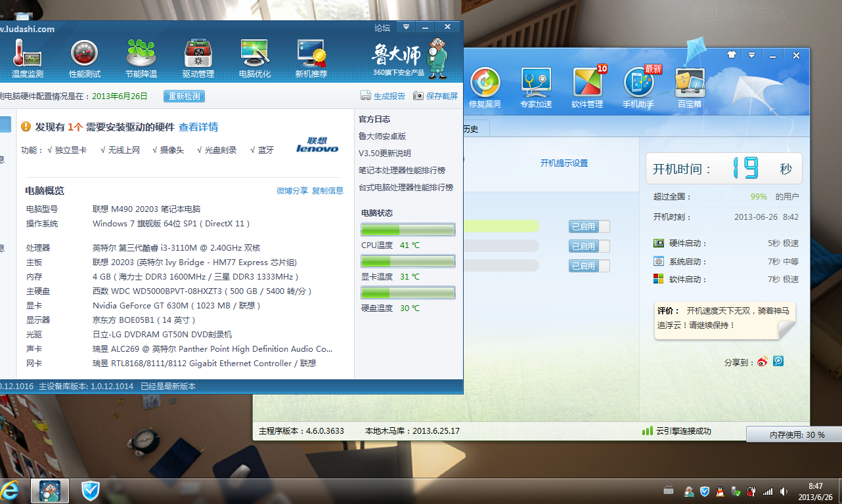Viewport: 842px width, 504px height.
Task: Open the 笔记本处理器性能排行榜 link
Action: [x=402, y=171]
